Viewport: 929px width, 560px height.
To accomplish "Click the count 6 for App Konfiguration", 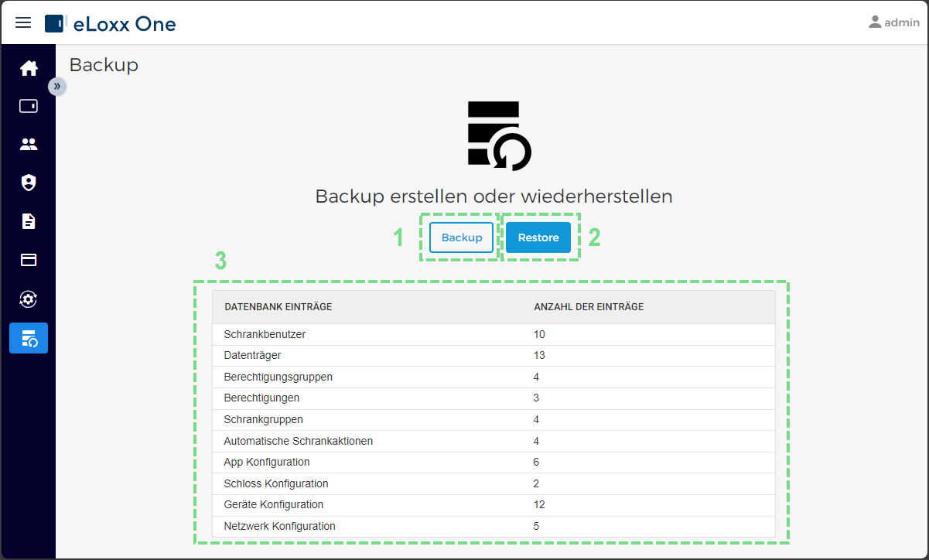I will (x=536, y=462).
